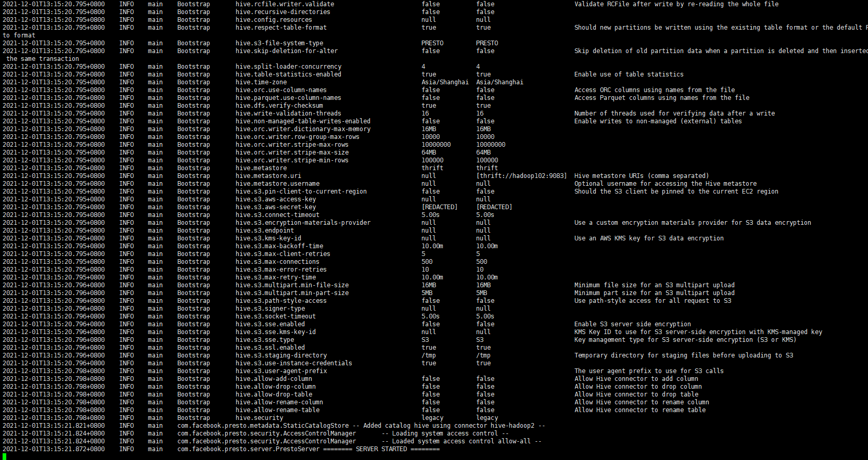868x460 pixels.
Task: Select the text hive.rcfile.writer.validate
Action: click(285, 4)
